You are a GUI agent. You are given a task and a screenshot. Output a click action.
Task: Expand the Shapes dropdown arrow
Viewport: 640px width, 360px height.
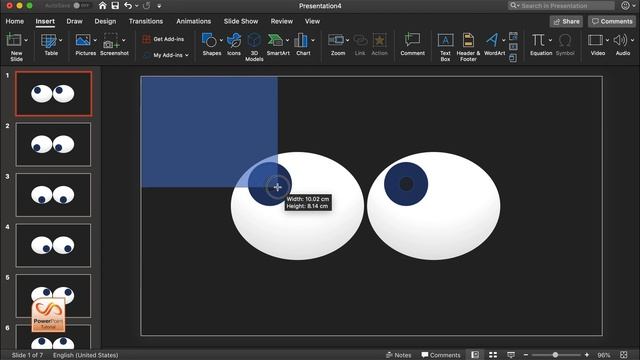(221, 40)
